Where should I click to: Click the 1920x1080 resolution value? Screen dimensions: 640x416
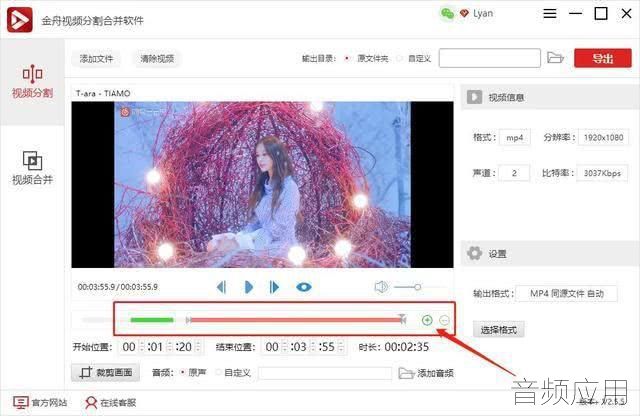click(x=603, y=138)
